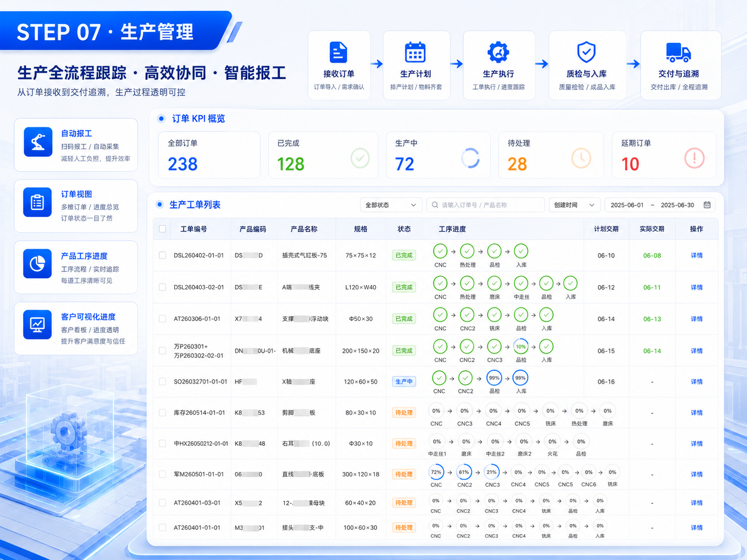Click the search magnifier icon in order search

[435, 205]
